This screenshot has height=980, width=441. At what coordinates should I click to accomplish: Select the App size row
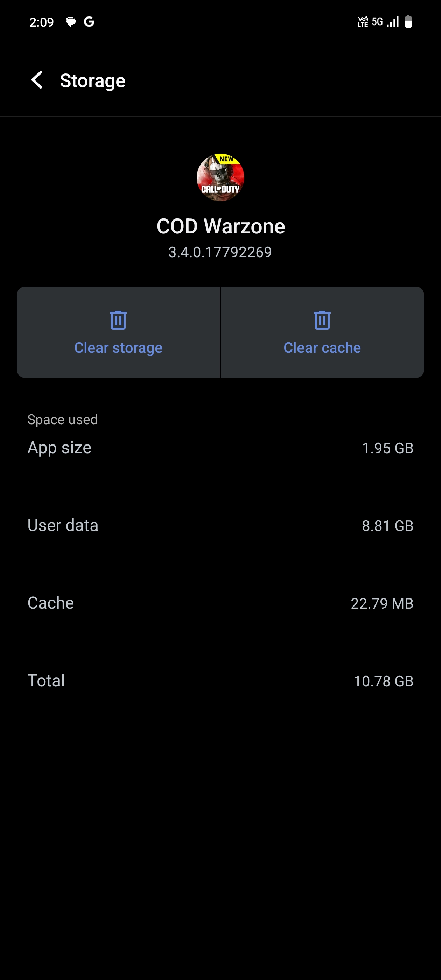point(220,448)
